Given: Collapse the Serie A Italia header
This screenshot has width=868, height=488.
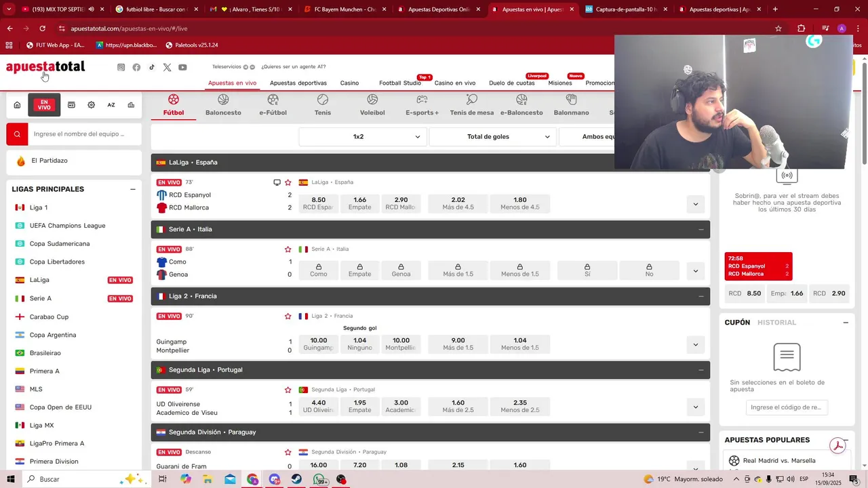Looking at the screenshot, I should coord(701,229).
